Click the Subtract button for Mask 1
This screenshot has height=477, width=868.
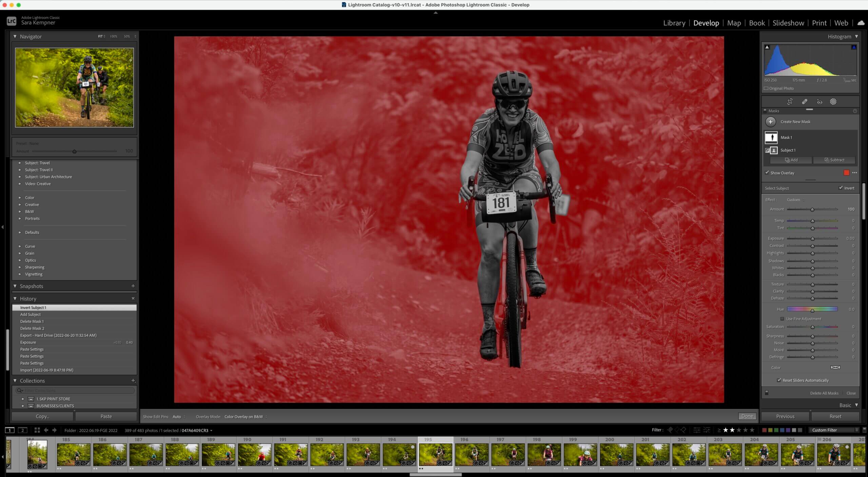point(834,160)
